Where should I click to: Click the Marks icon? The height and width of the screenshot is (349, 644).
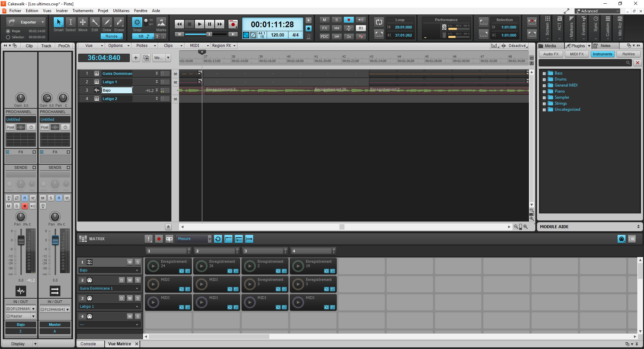point(161,22)
